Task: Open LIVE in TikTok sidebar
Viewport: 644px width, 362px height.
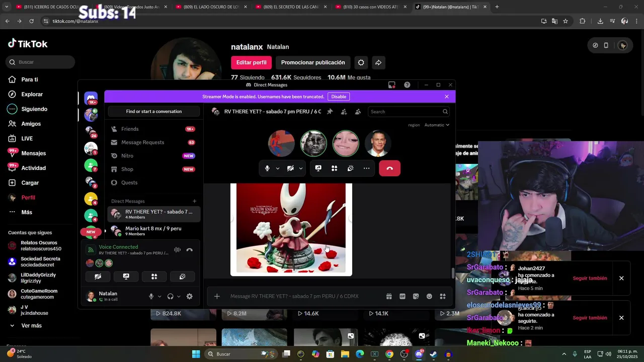Action: pyautogui.click(x=27, y=139)
